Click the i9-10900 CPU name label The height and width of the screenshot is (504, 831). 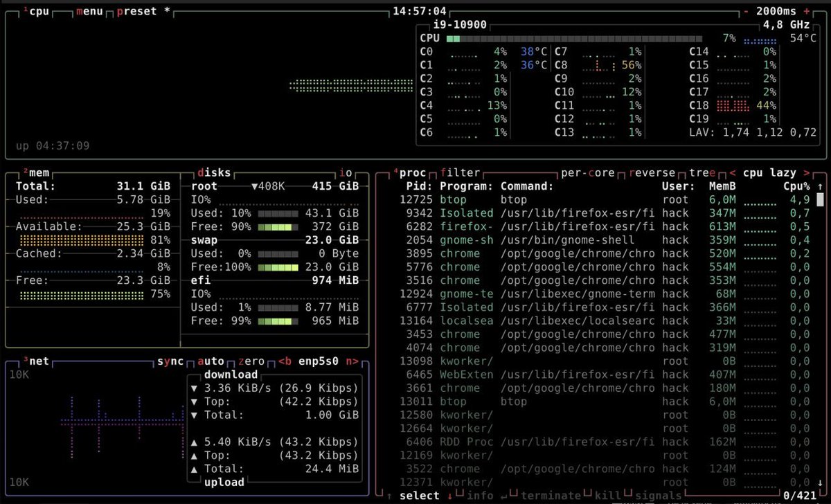point(461,25)
